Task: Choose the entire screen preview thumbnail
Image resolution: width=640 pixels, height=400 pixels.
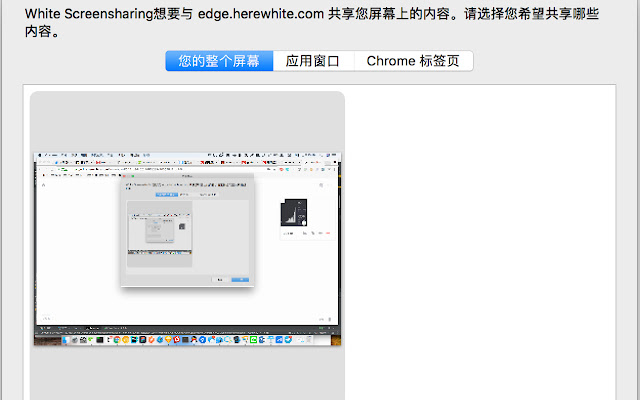Action: click(187, 249)
